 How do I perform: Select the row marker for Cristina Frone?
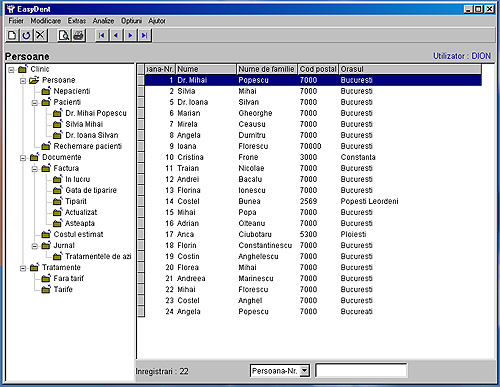pyautogui.click(x=141, y=157)
